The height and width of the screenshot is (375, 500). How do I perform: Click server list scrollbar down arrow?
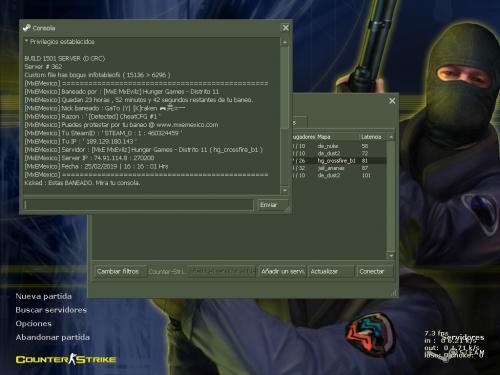391,256
